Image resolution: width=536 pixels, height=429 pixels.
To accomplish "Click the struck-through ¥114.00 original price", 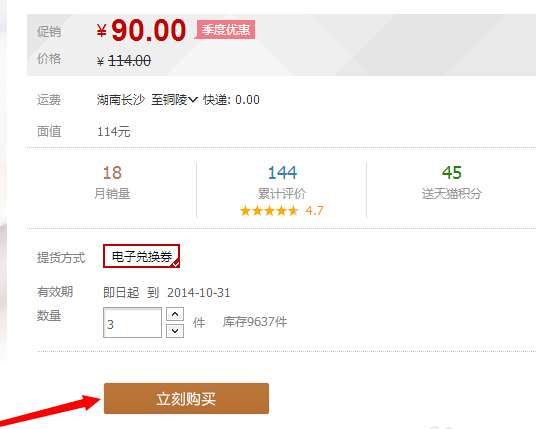I will pyautogui.click(x=124, y=61).
